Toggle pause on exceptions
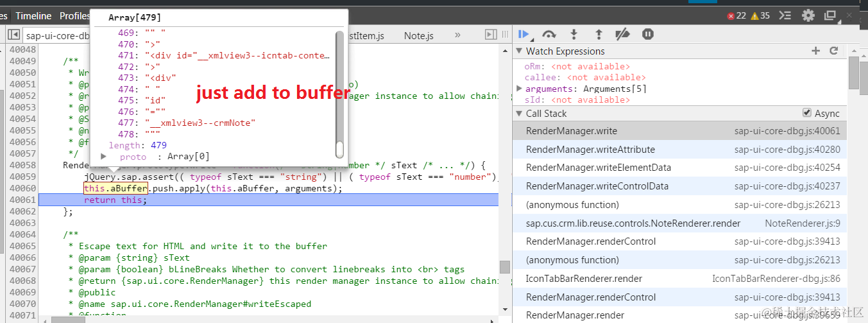Screen dimensions: 868x323 (647, 35)
